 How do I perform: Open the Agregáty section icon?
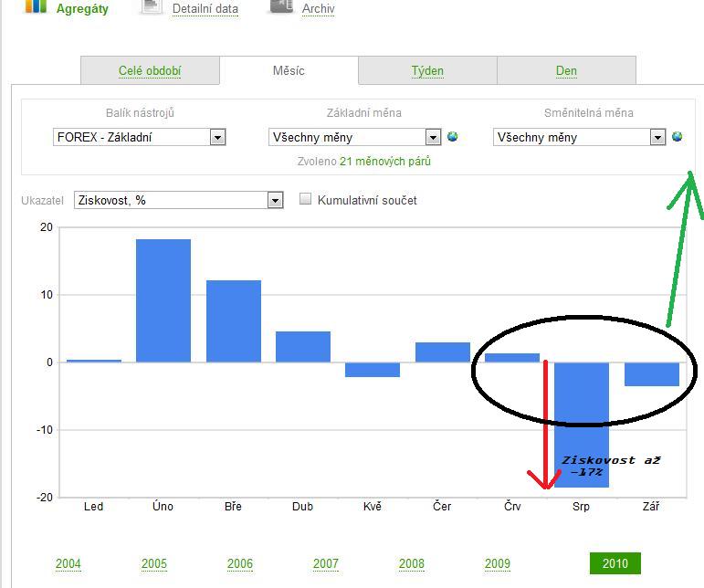(x=36, y=6)
